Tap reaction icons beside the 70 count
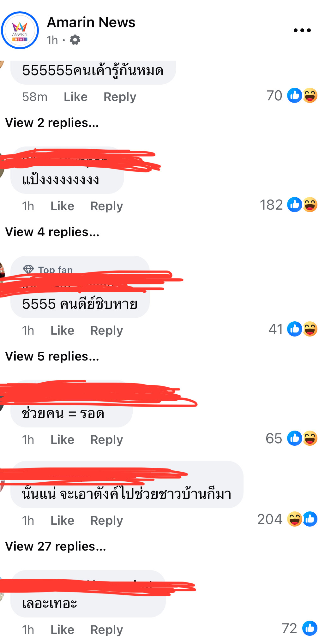The width and height of the screenshot is (325, 644). point(302,96)
